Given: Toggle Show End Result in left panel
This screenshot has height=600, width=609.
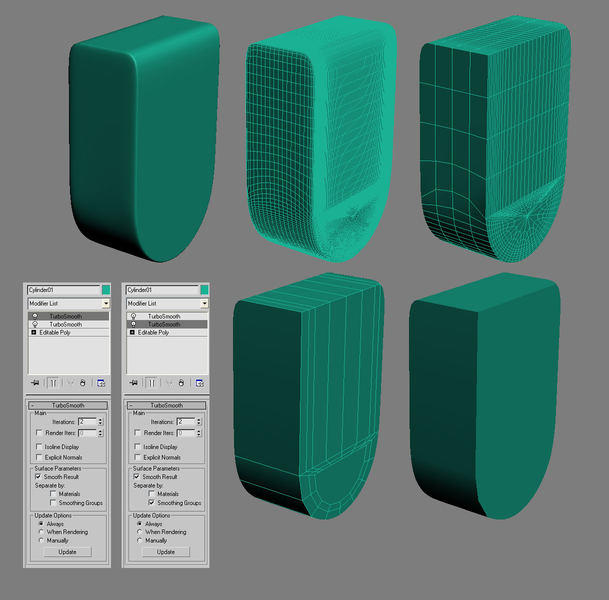Looking at the screenshot, I should click(x=54, y=383).
